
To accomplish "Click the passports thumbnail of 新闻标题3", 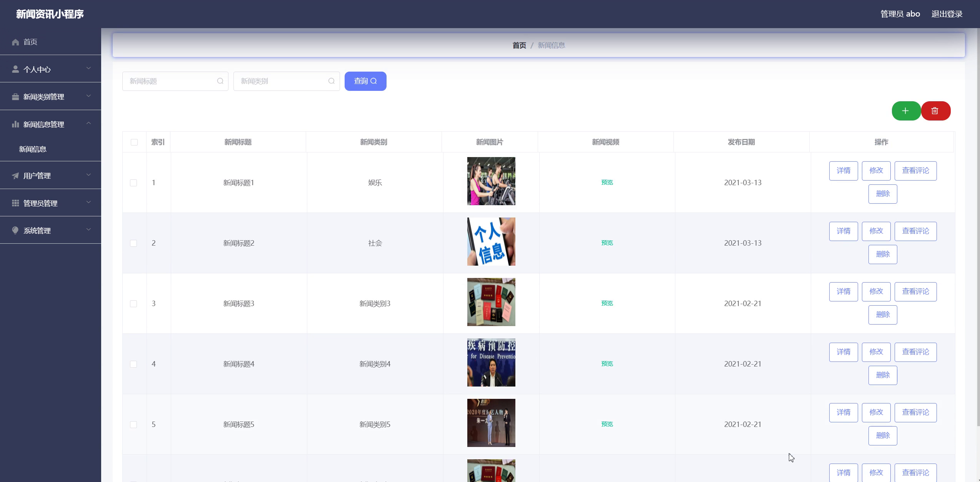I will click(491, 302).
